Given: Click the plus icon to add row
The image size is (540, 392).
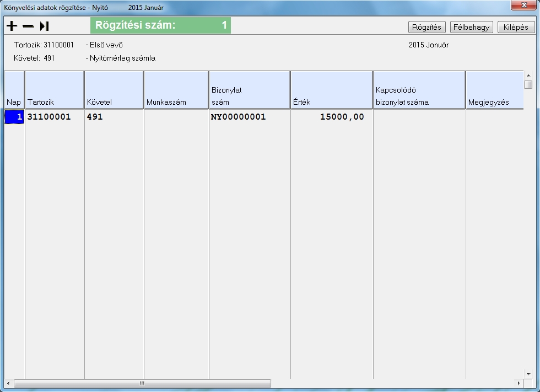Looking at the screenshot, I should click(x=12, y=26).
